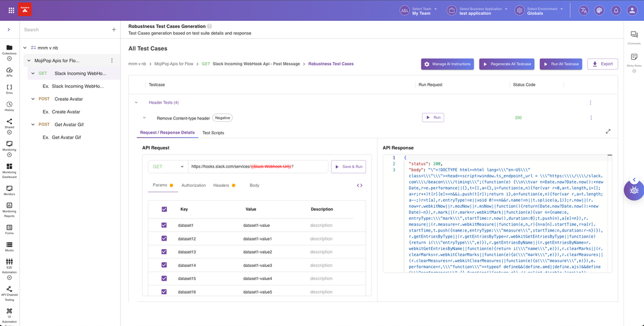Open the GET method dropdown

(x=168, y=167)
